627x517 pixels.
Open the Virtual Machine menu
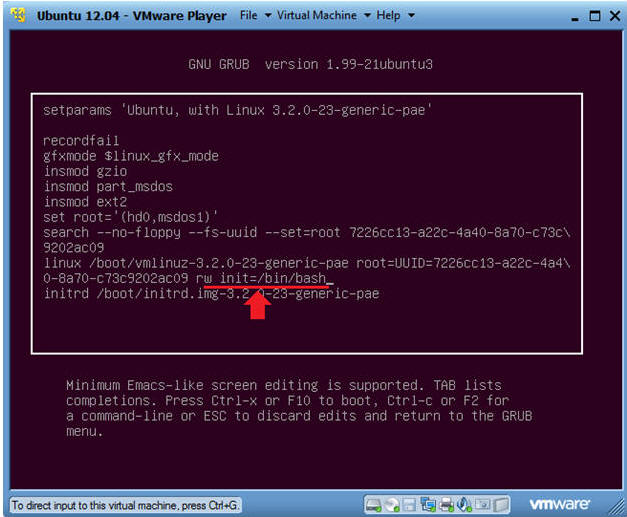click(317, 15)
